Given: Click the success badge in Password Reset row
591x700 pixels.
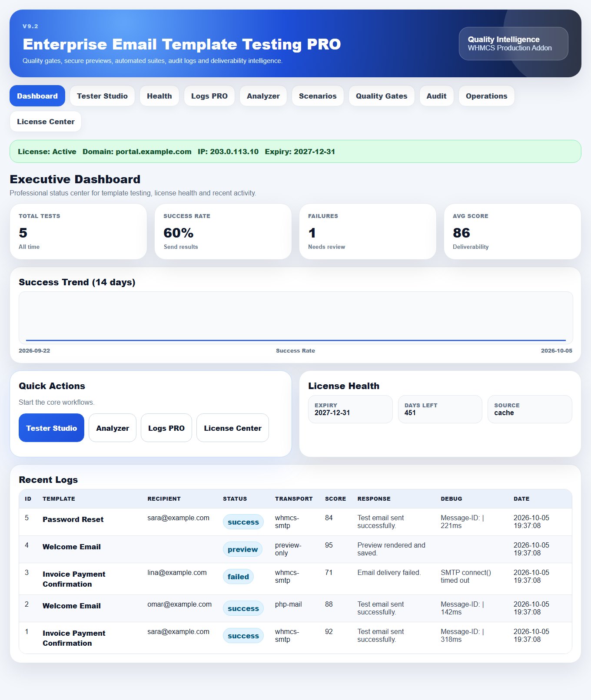Looking at the screenshot, I should click(x=243, y=522).
